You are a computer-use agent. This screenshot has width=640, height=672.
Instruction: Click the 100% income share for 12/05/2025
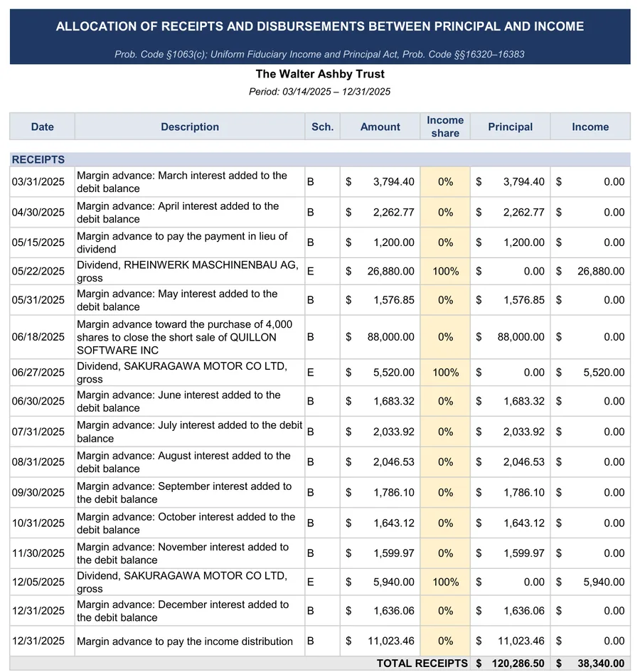(x=445, y=582)
